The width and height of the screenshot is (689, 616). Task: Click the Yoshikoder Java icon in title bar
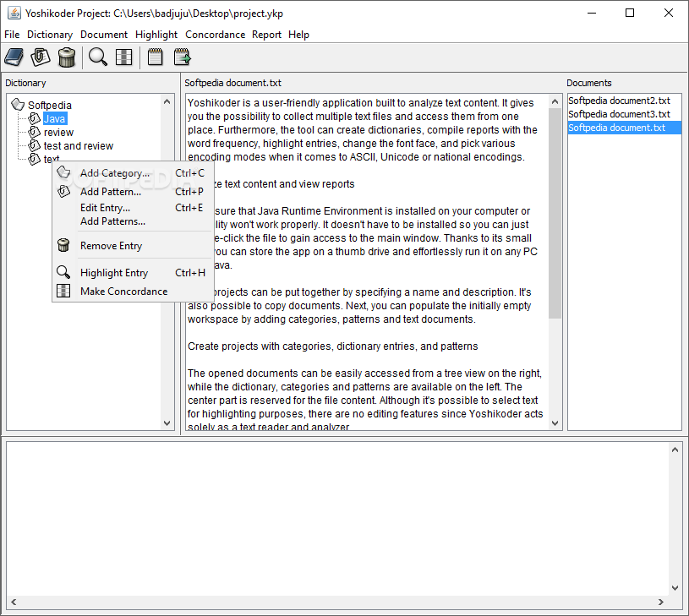coord(14,14)
